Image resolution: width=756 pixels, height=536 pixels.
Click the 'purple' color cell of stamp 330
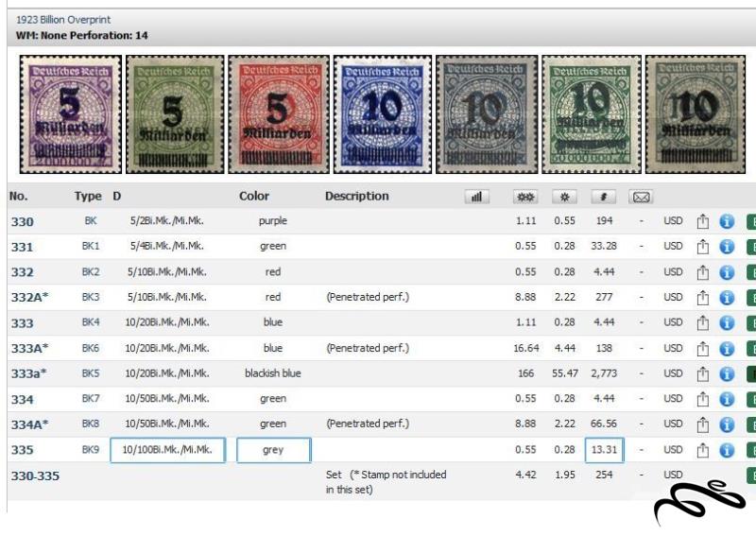pos(273,221)
